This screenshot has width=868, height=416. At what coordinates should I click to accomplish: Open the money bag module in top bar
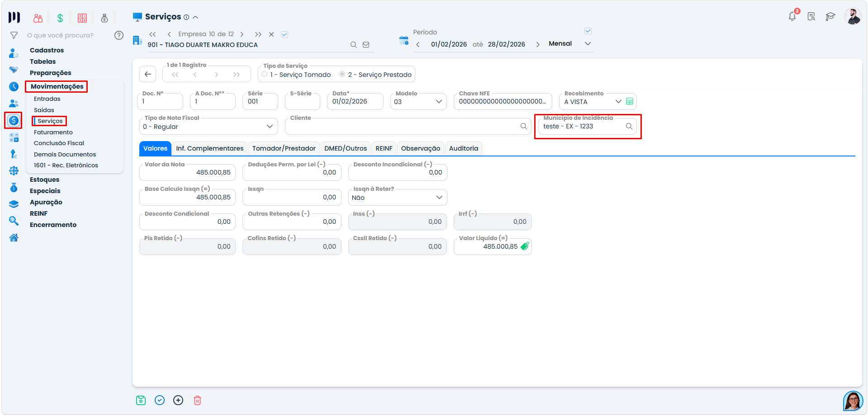(104, 18)
